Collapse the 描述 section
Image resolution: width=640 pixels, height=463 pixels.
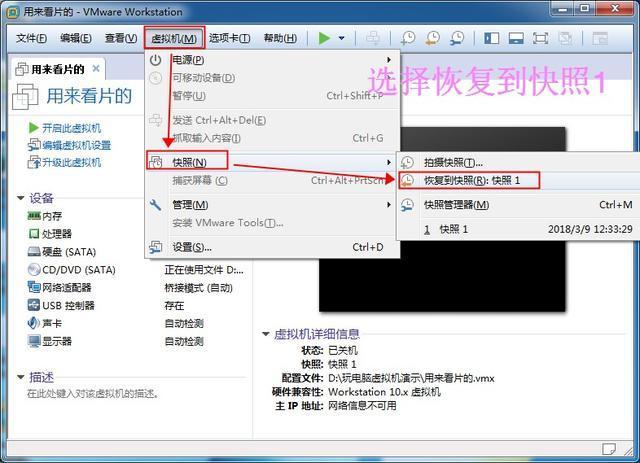pos(20,377)
